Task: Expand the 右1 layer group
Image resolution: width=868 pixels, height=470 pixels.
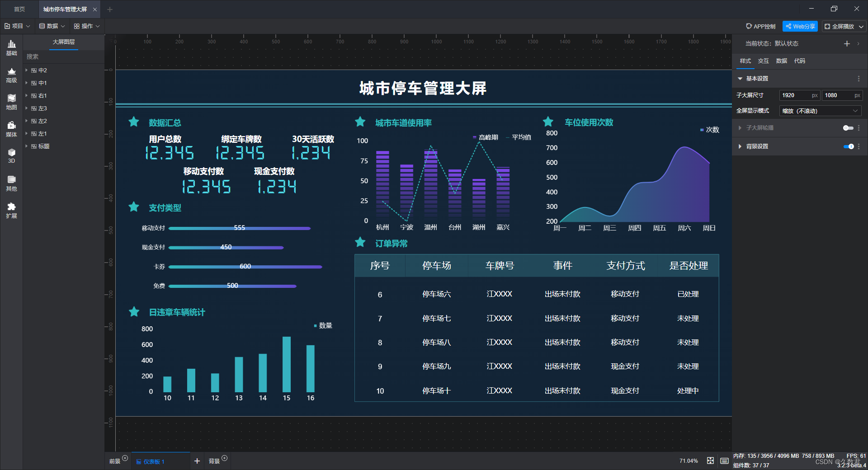Action: 27,95
